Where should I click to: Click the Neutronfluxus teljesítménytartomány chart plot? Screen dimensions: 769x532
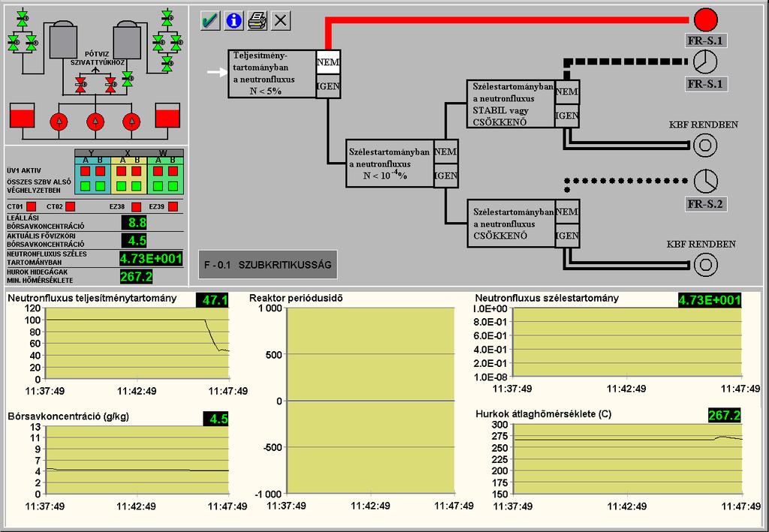click(137, 344)
